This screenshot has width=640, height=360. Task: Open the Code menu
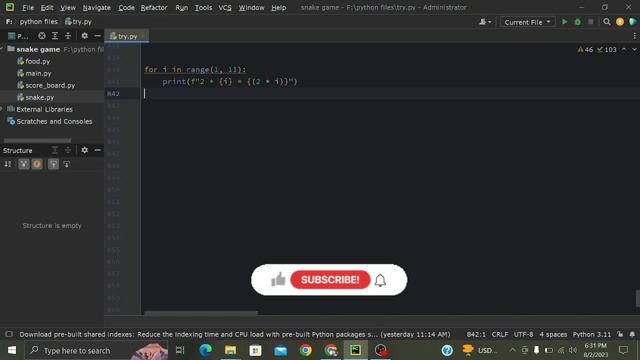pyautogui.click(x=126, y=7)
